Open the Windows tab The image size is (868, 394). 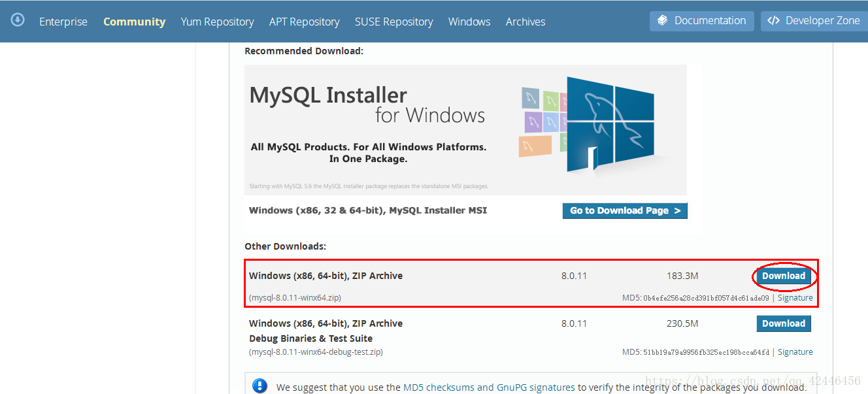469,22
